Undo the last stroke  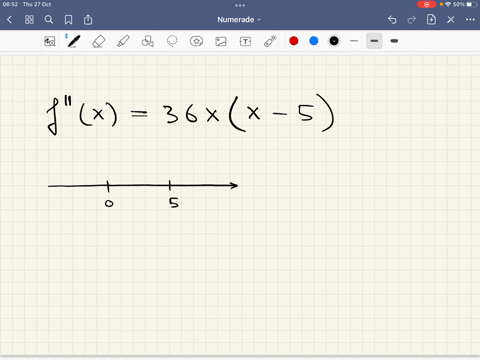click(392, 20)
